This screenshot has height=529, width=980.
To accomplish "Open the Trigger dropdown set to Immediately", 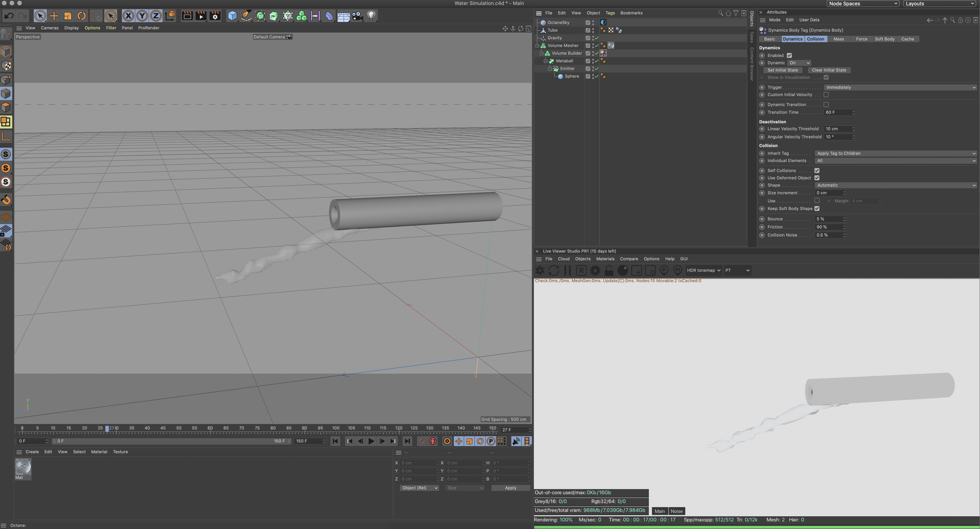I will click(x=900, y=87).
